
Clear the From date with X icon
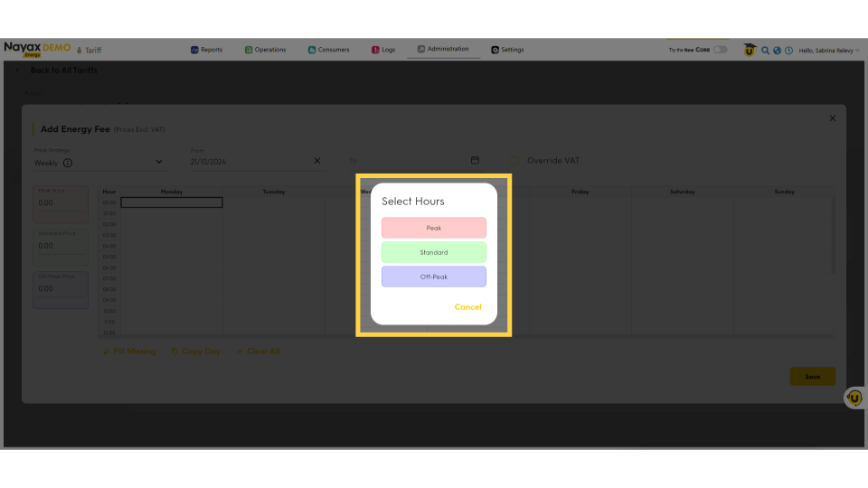tap(316, 161)
